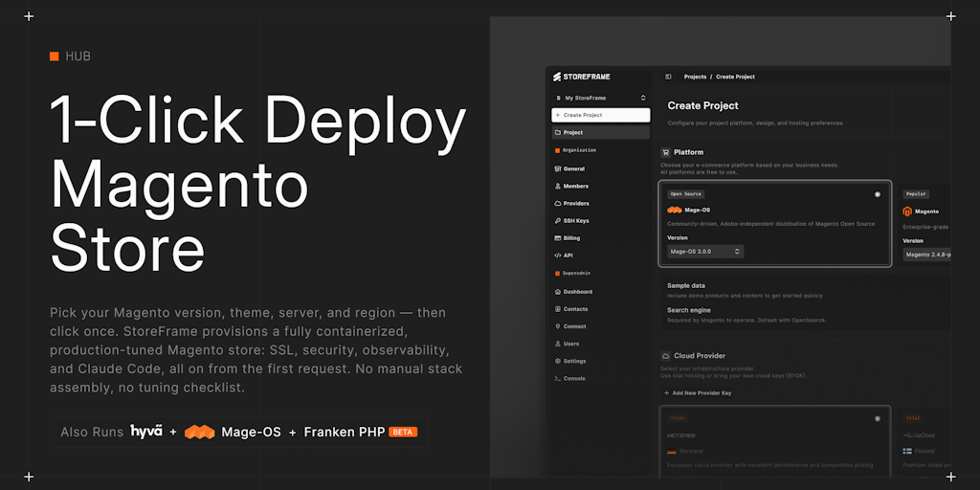Click the Sample data option label
Image resolution: width=980 pixels, height=490 pixels.
686,285
